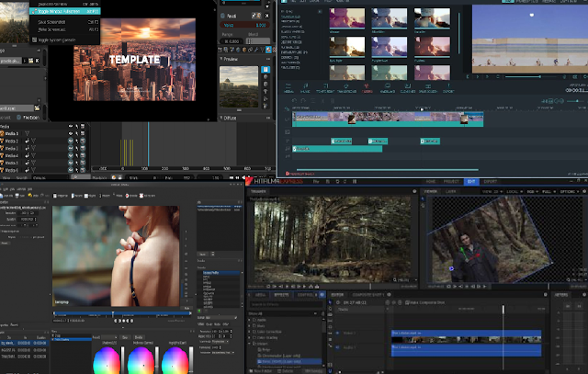Select flat plane preview shape in Blender
Image resolution: width=588 pixels, height=374 pixels.
pyautogui.click(x=266, y=70)
